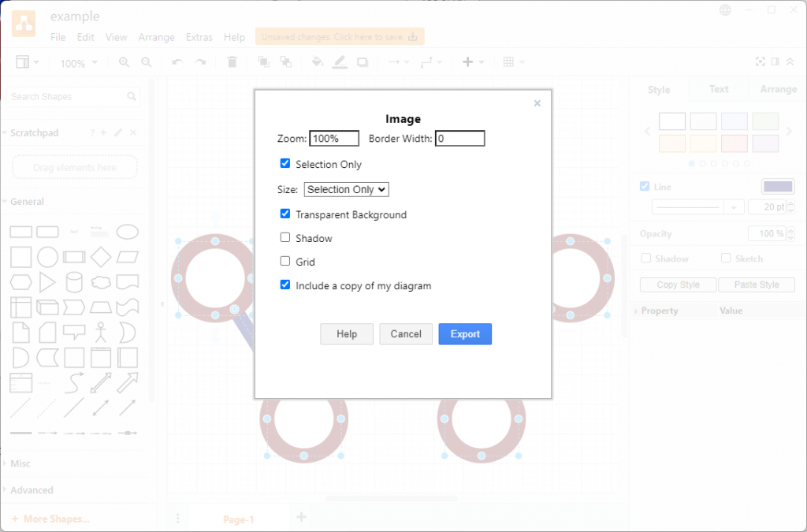Click Paste Style button
This screenshot has height=532, width=807.
coord(757,285)
